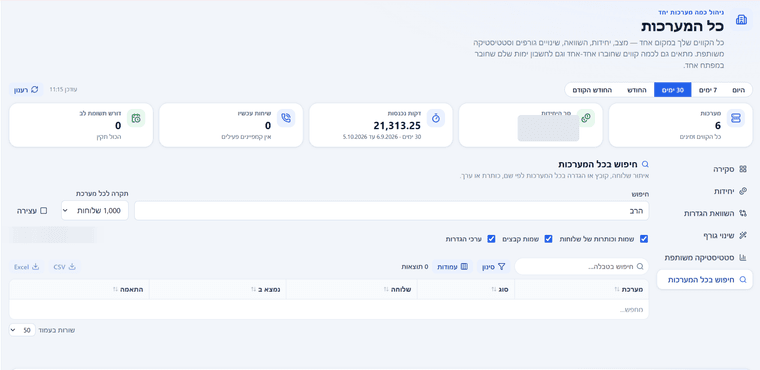This screenshot has width=760, height=370.
Task: Click the alert calendar icon in דורש תשומת לב
Action: pos(136,119)
